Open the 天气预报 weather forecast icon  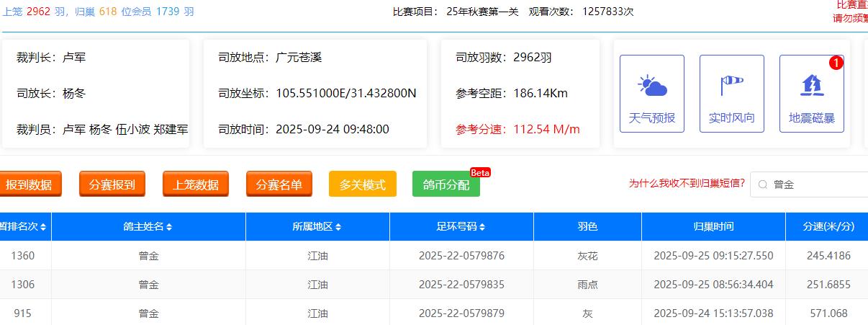click(652, 86)
